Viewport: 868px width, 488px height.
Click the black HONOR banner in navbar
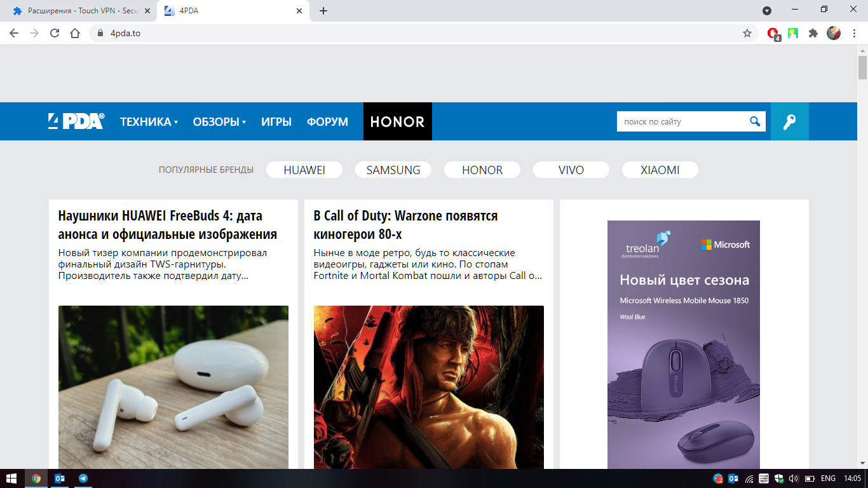coord(398,121)
